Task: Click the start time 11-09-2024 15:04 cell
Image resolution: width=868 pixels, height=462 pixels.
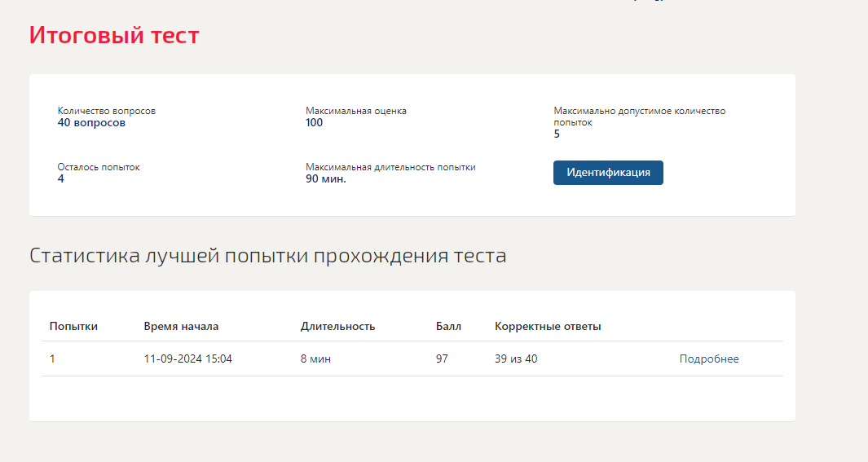Action: coord(187,359)
